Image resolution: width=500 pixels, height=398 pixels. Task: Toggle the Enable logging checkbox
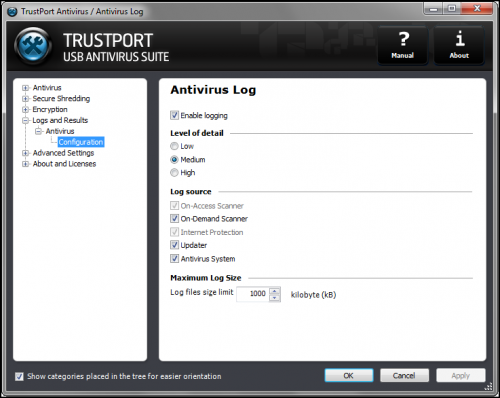click(x=174, y=115)
